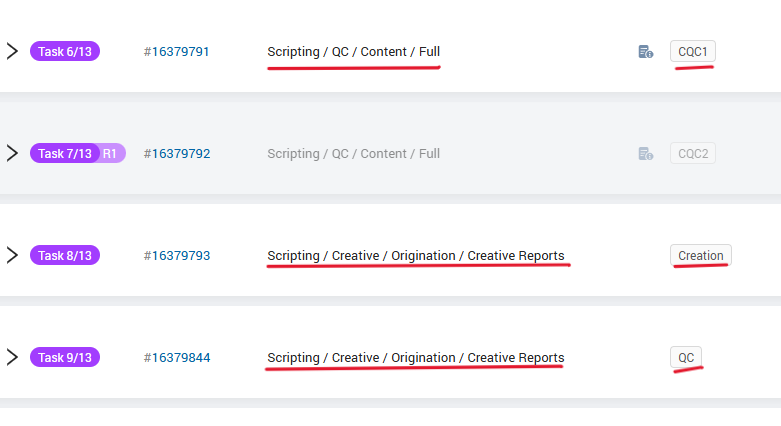The height and width of the screenshot is (426, 781).
Task: Open document info icon in Task 6/13 row
Action: (646, 52)
